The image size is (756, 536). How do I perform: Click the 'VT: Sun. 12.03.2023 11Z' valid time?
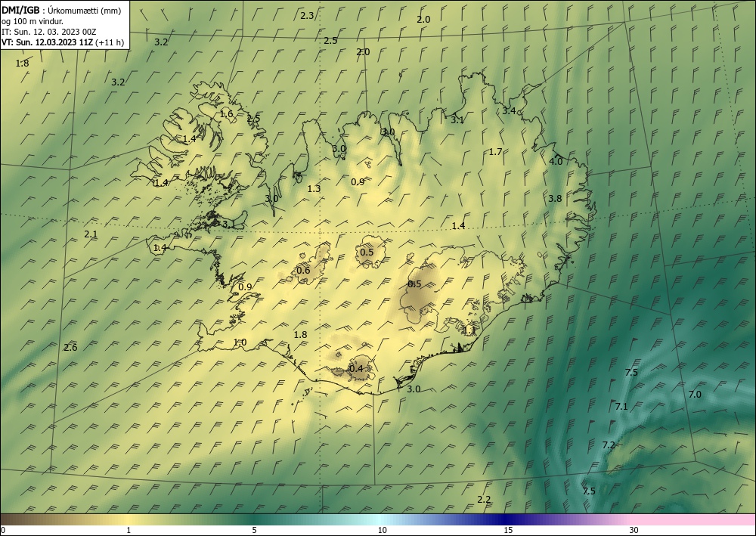(x=47, y=42)
